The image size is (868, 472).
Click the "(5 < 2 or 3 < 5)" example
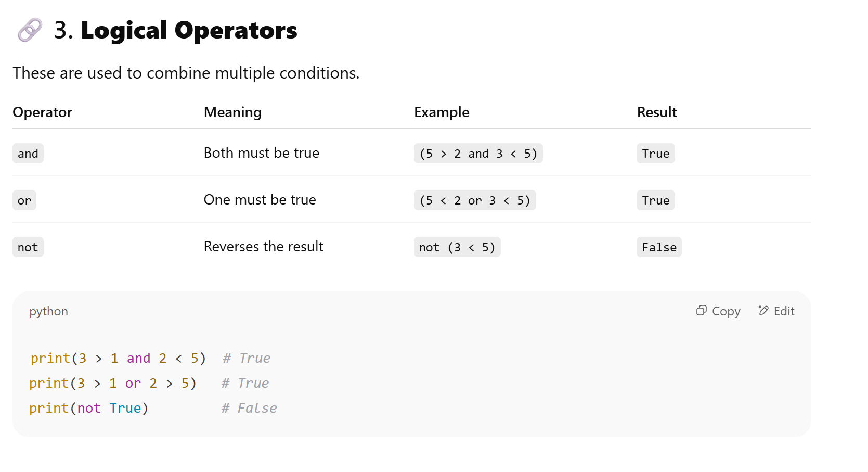click(x=474, y=200)
